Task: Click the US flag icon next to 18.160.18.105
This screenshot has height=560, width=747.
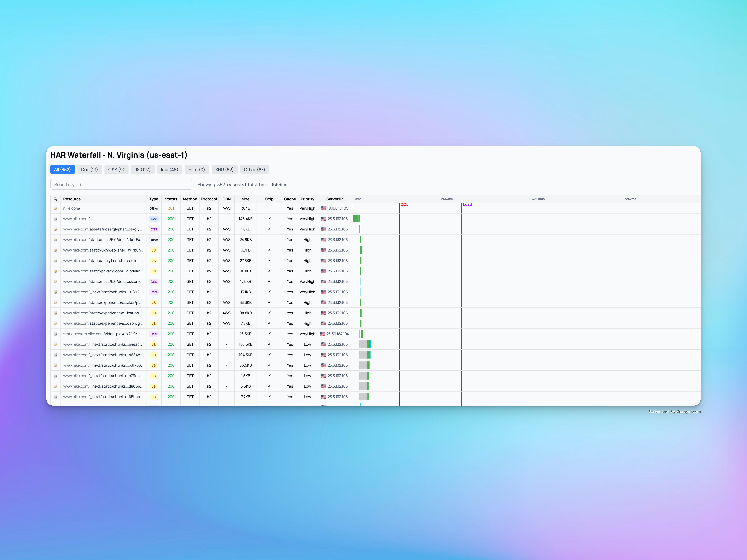Action: 323,208
